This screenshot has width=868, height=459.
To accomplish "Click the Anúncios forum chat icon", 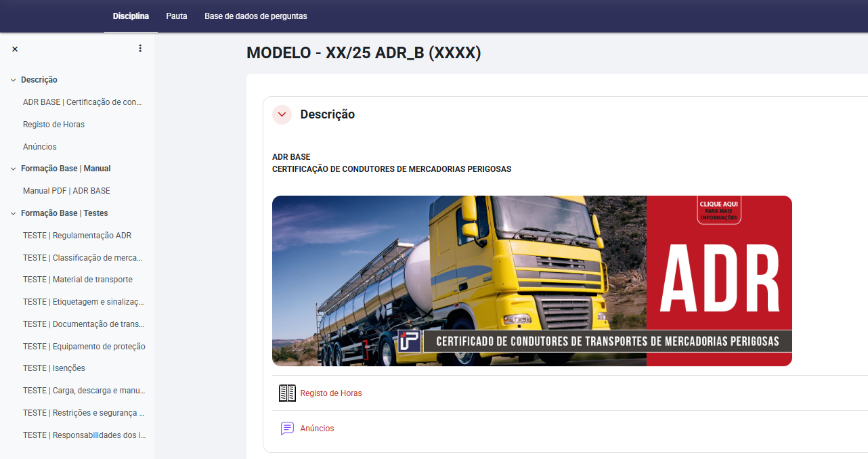I will pos(287,429).
